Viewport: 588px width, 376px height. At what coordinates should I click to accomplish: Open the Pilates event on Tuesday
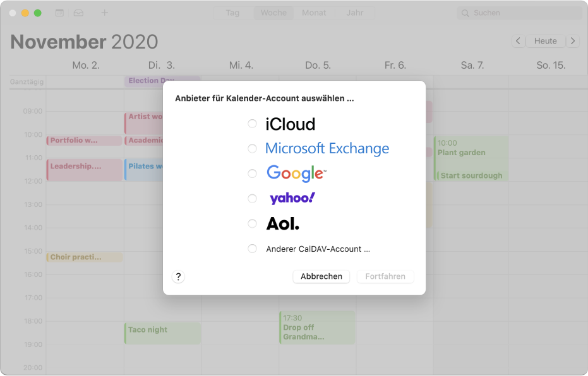click(x=145, y=170)
